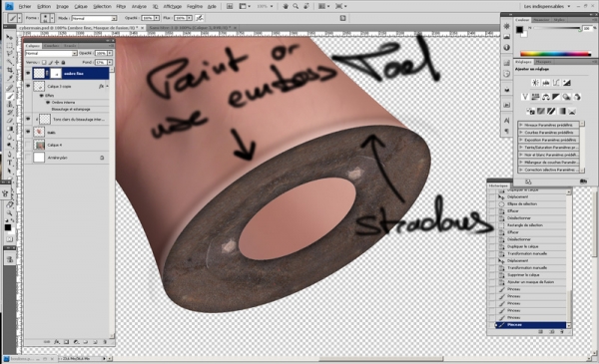
Task: Click the Zoom tool in the application bar
Action: [x=296, y=6]
